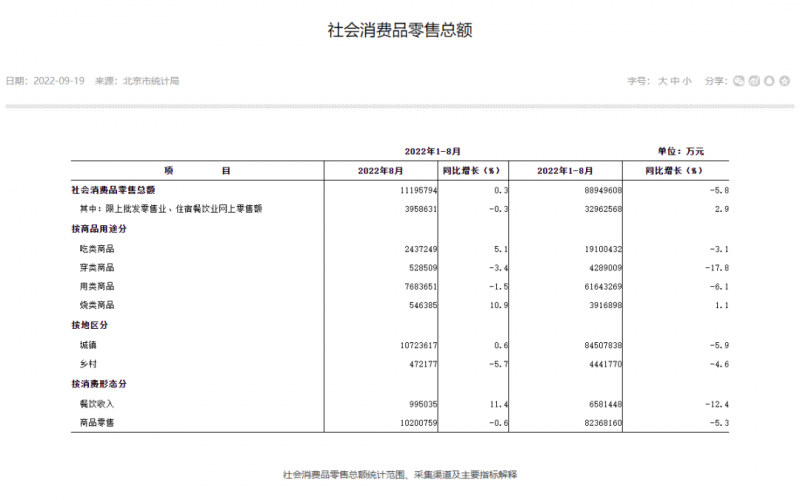The height and width of the screenshot is (500, 800).
Task: Click the value 472177 for 乡村
Action: (423, 364)
